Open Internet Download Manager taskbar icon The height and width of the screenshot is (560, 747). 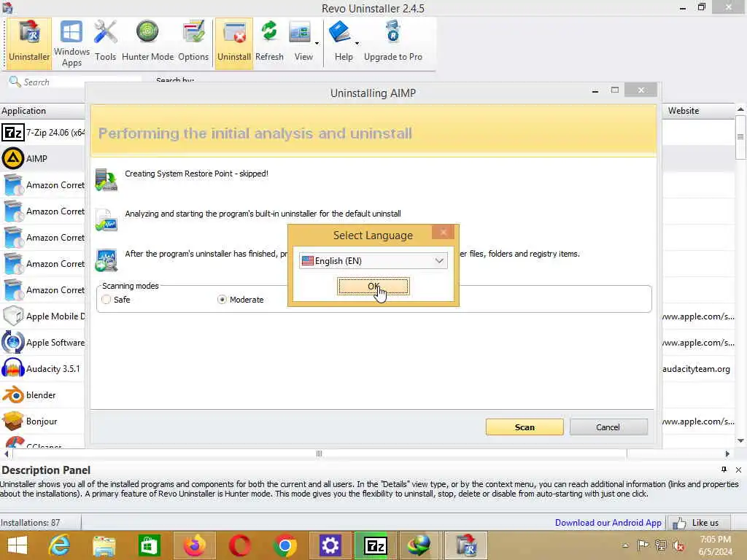[x=419, y=545]
